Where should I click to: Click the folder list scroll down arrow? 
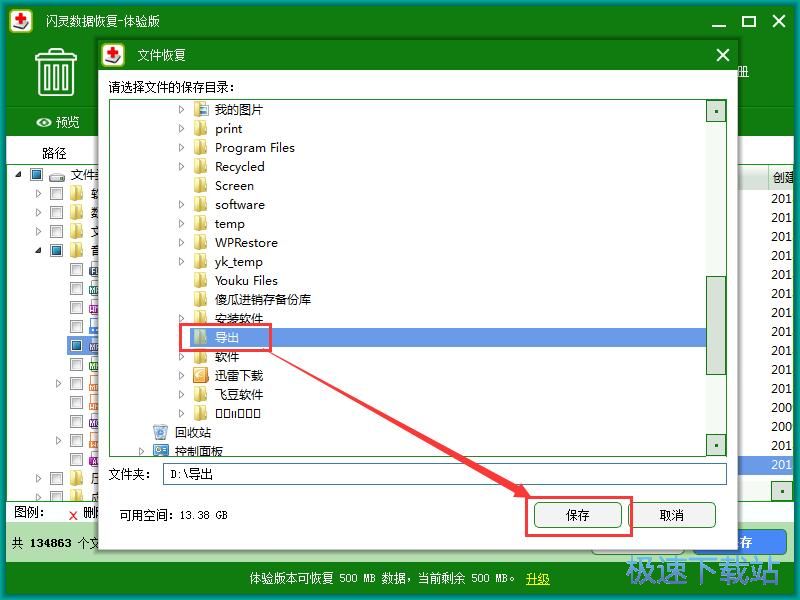[x=716, y=445]
